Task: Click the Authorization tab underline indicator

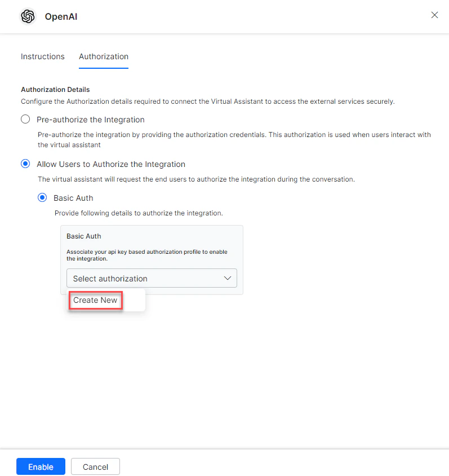Action: (103, 67)
